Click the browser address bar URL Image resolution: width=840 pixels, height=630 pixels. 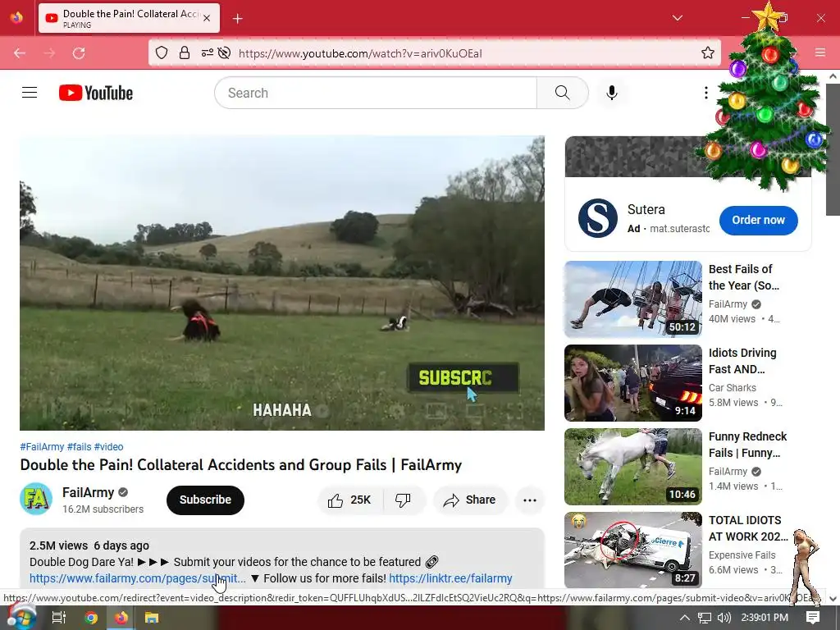click(360, 53)
